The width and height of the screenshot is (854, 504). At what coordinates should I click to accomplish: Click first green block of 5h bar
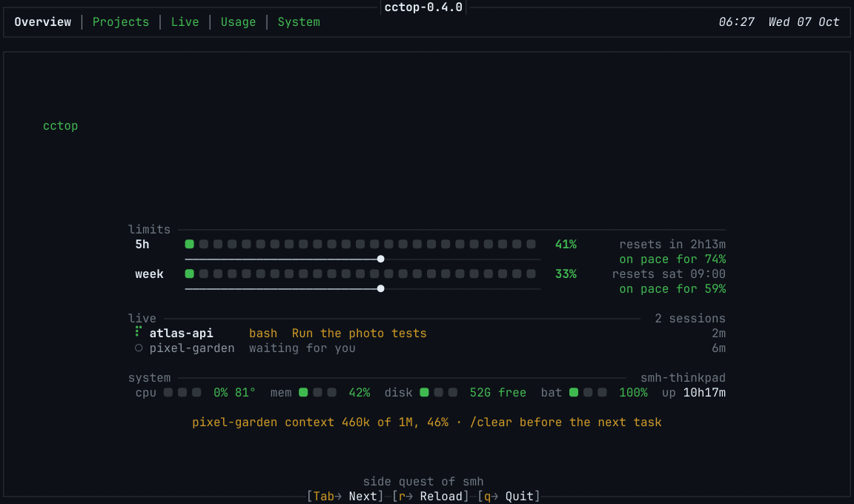click(190, 244)
